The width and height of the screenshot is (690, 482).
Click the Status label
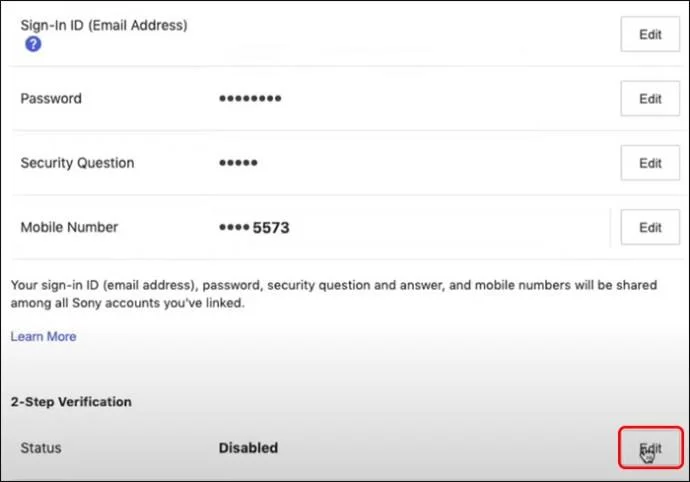[41, 448]
